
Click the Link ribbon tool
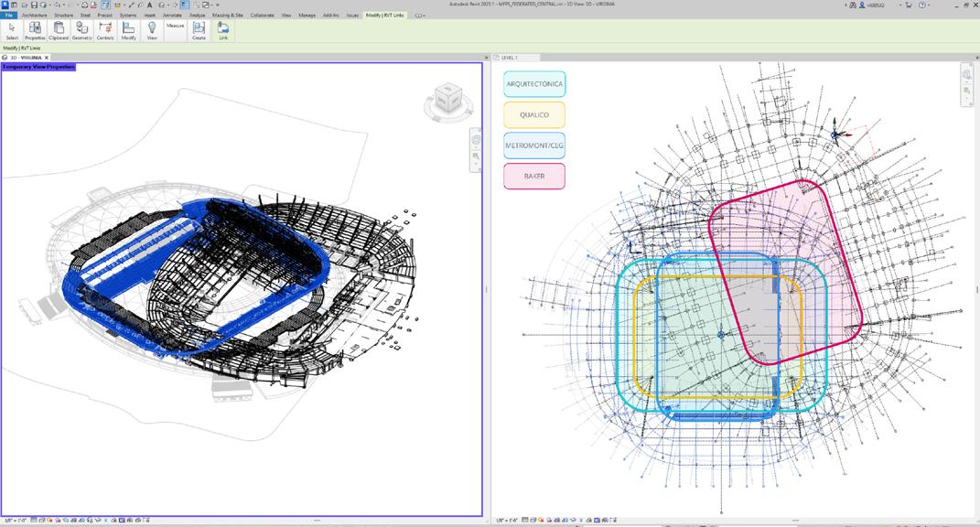tap(223, 30)
